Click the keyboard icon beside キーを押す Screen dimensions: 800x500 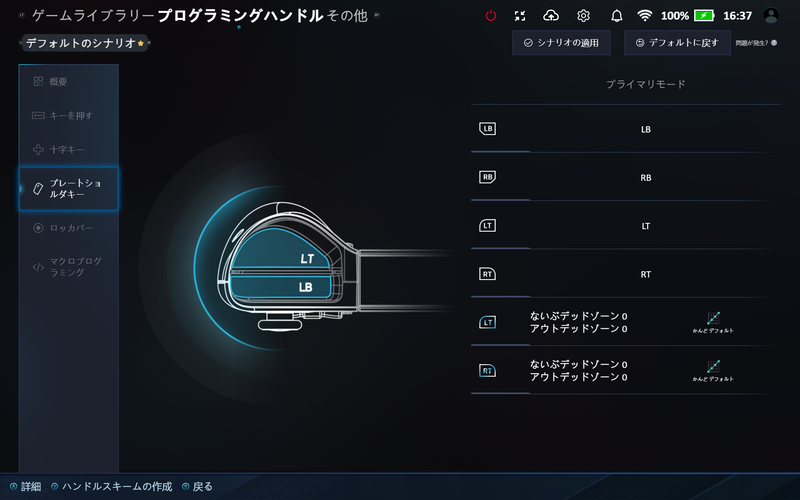[38, 115]
